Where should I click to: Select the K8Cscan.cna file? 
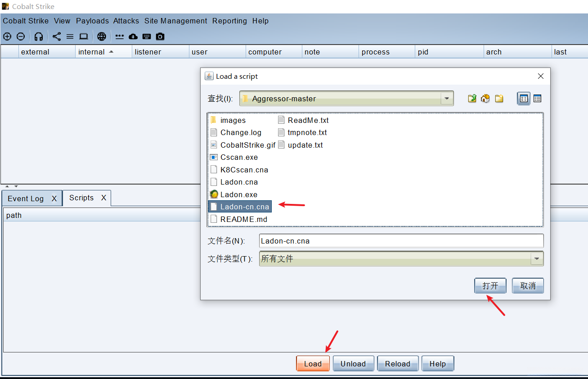click(x=239, y=170)
